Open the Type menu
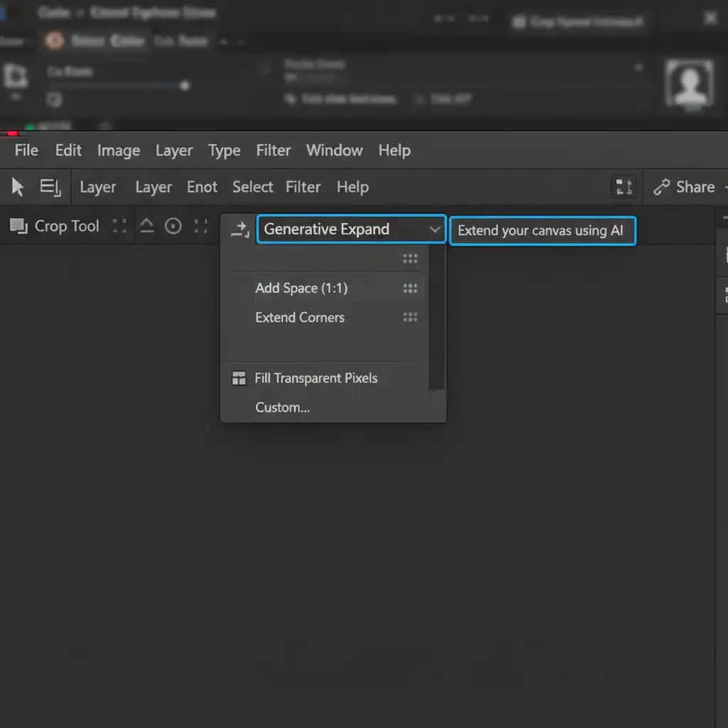 click(224, 150)
